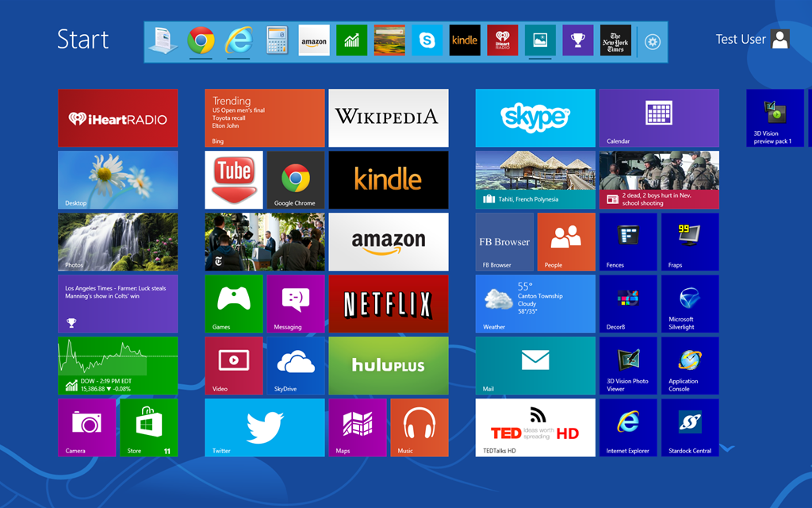Open the large iHeartRadio tile

pyautogui.click(x=118, y=118)
